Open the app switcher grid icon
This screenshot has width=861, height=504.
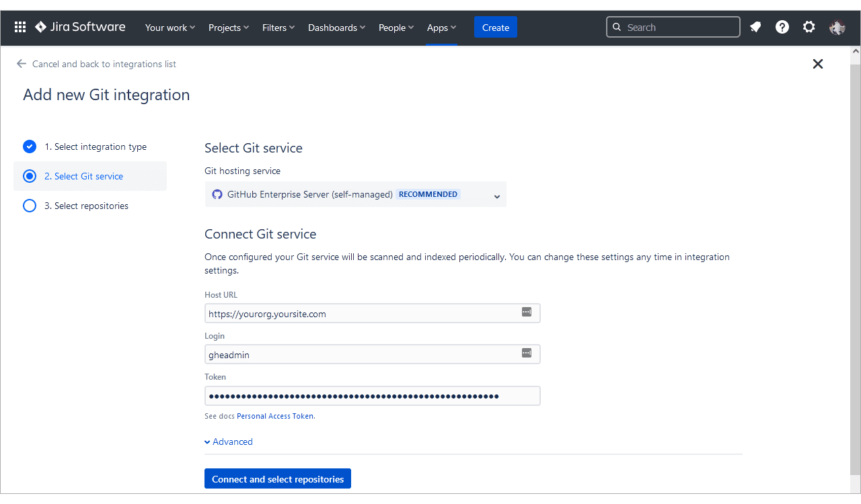pyautogui.click(x=20, y=28)
